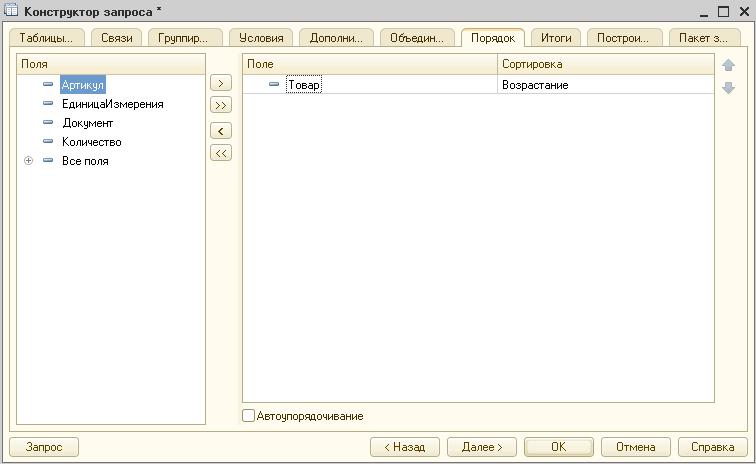Open the Условия tab
Viewport: 756px width, 464px height.
[261, 38]
